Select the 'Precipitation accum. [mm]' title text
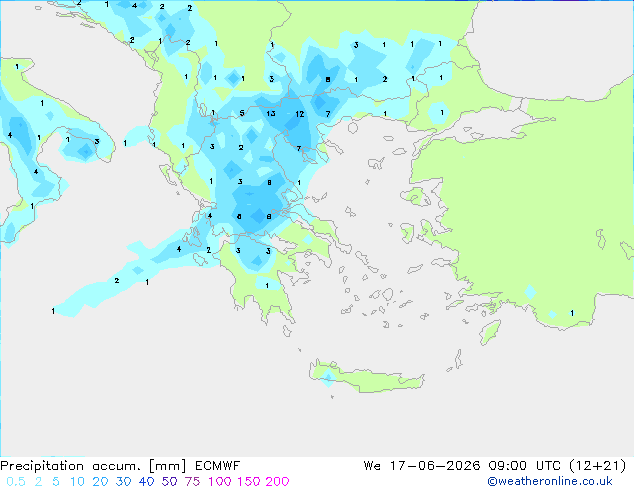This screenshot has height=490, width=634. [x=93, y=466]
